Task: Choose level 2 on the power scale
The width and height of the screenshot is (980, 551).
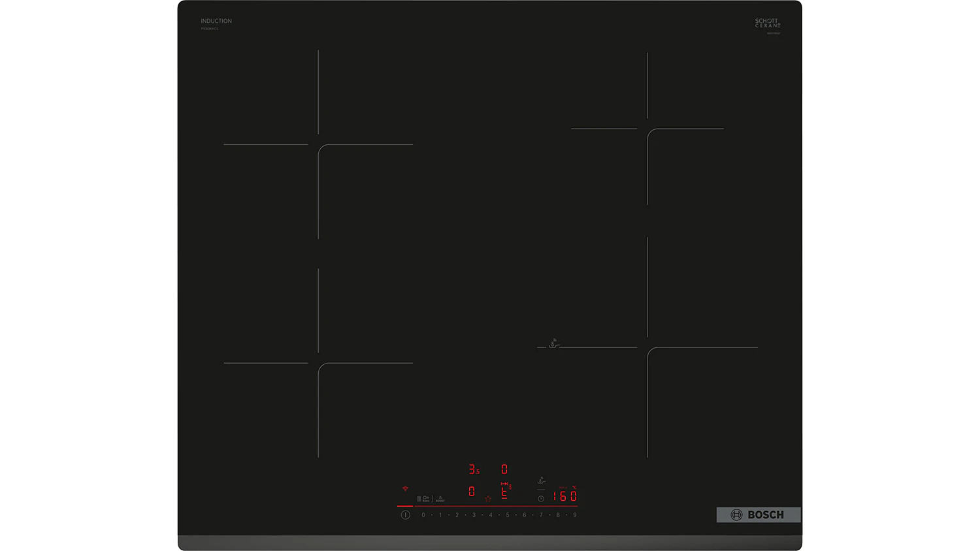Action: point(457,515)
